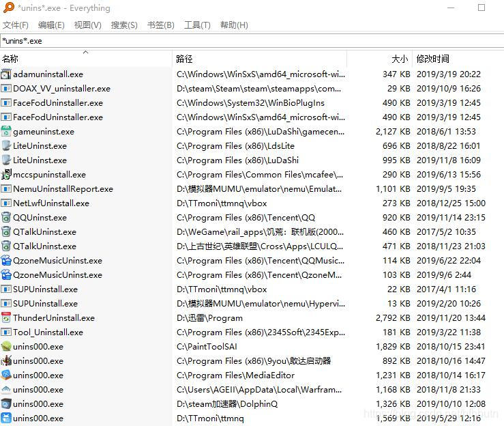Click the NetLwfUninstall.exe file icon
Screen dimensions: 504x426
pos(5,203)
